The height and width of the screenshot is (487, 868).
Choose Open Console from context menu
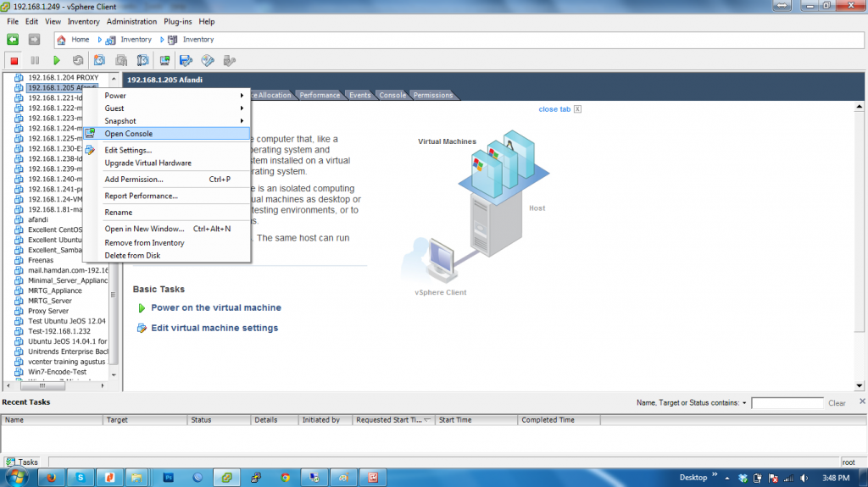click(x=129, y=134)
